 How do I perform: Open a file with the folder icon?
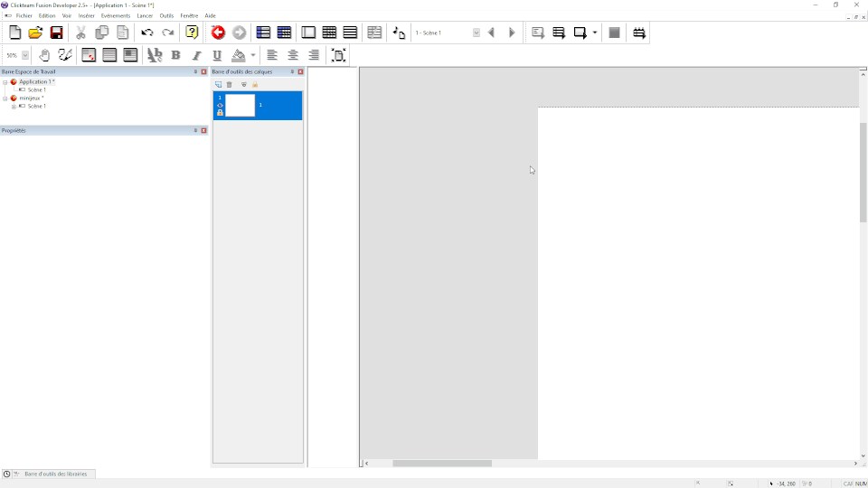click(x=35, y=33)
